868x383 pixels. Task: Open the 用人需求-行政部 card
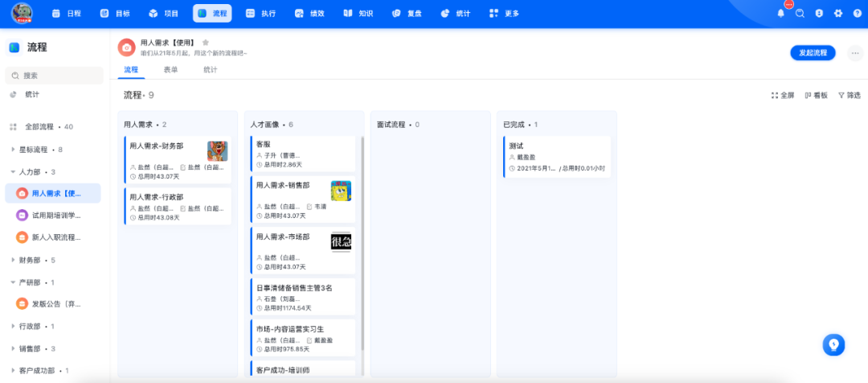[x=178, y=206]
